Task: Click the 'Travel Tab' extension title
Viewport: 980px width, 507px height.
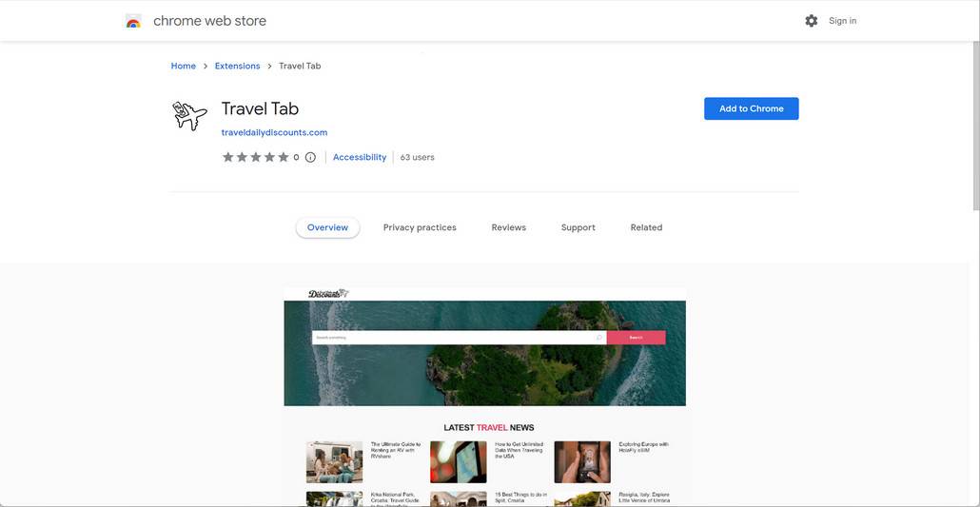Action: [x=260, y=108]
